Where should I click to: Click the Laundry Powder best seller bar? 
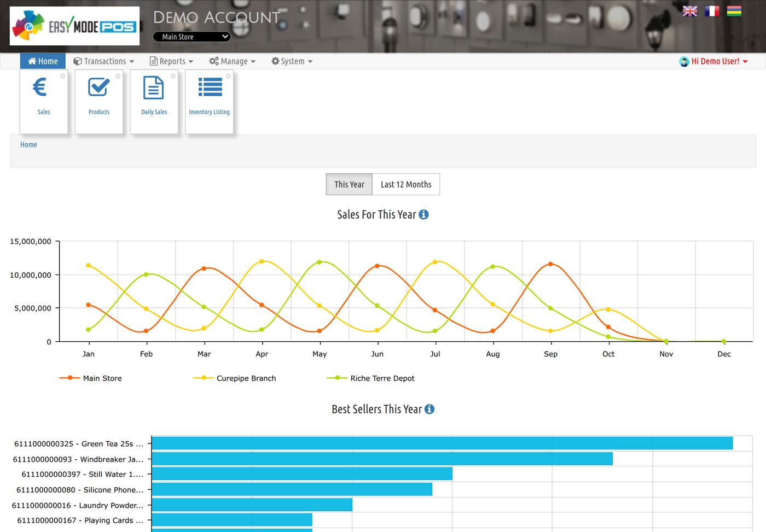click(x=252, y=505)
